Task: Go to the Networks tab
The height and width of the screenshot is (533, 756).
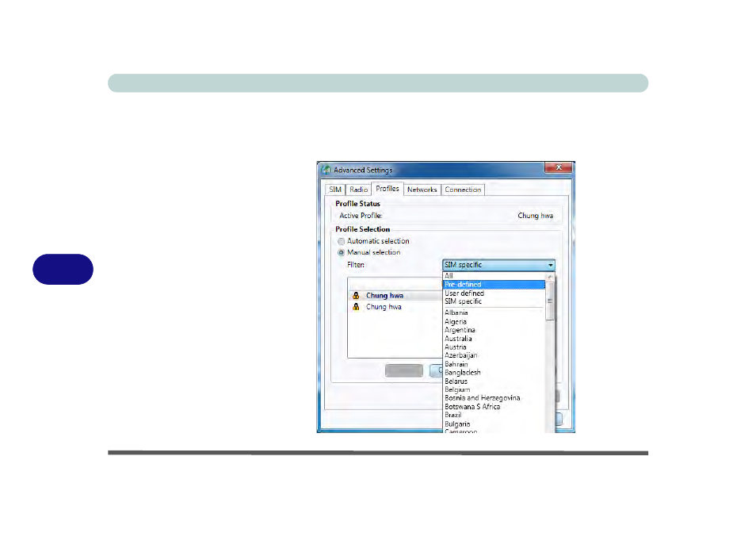Action: tap(422, 190)
